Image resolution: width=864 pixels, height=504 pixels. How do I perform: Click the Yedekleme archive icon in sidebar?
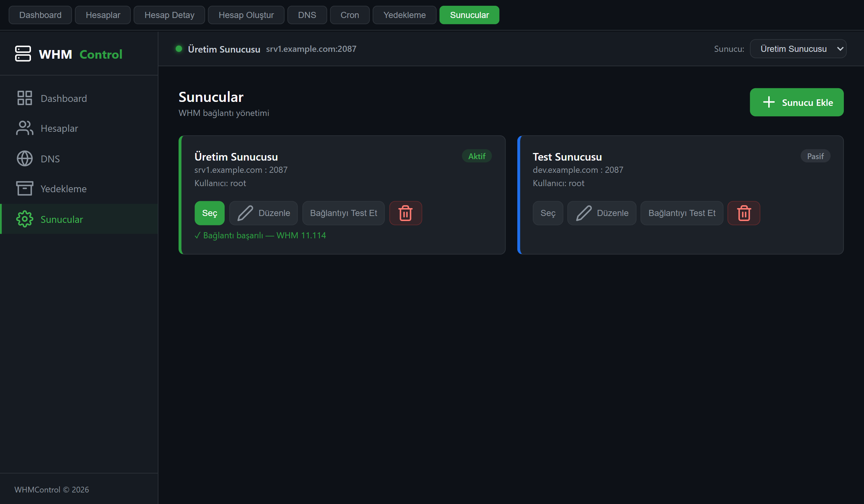(x=24, y=188)
